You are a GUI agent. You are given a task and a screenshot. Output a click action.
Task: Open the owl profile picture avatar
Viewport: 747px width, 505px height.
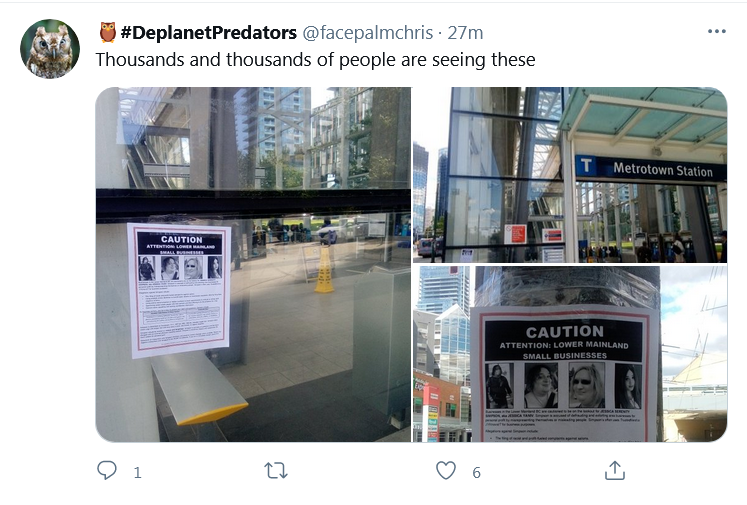click(x=50, y=49)
